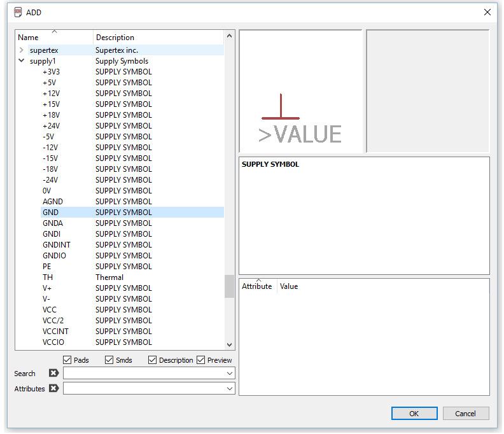
Task: Open the Attributes dropdown arrow
Action: click(230, 389)
